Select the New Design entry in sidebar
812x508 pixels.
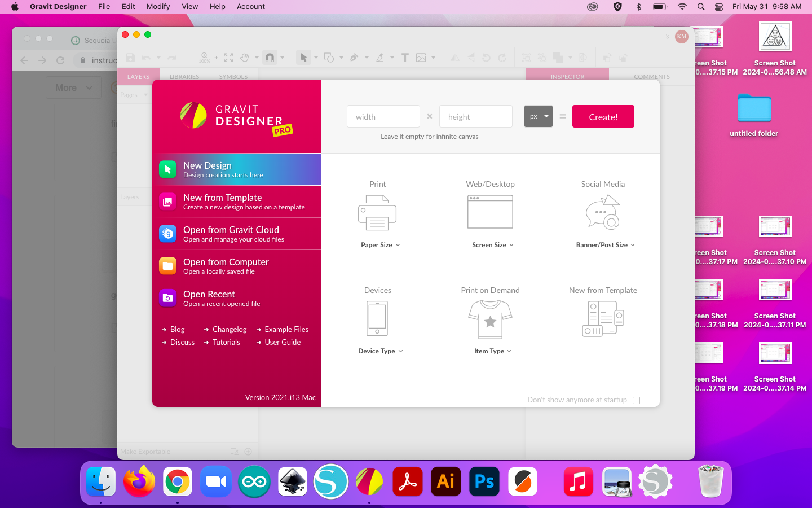(237, 169)
